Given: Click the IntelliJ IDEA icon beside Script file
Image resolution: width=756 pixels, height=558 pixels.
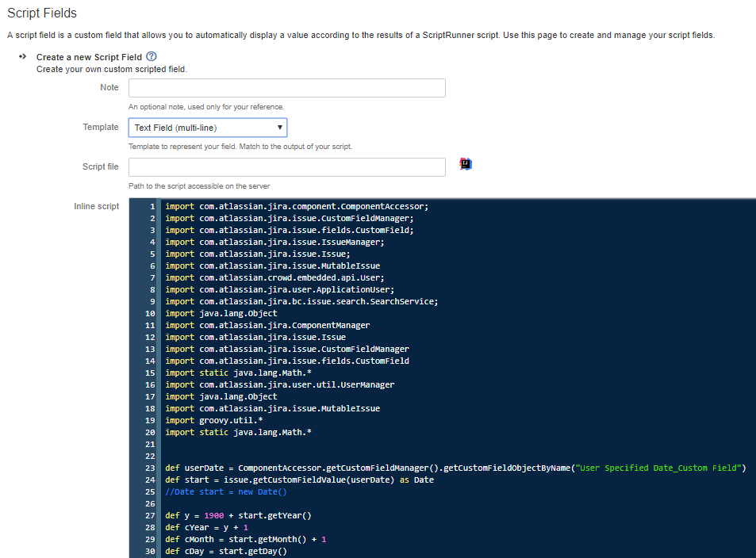Looking at the screenshot, I should click(466, 164).
